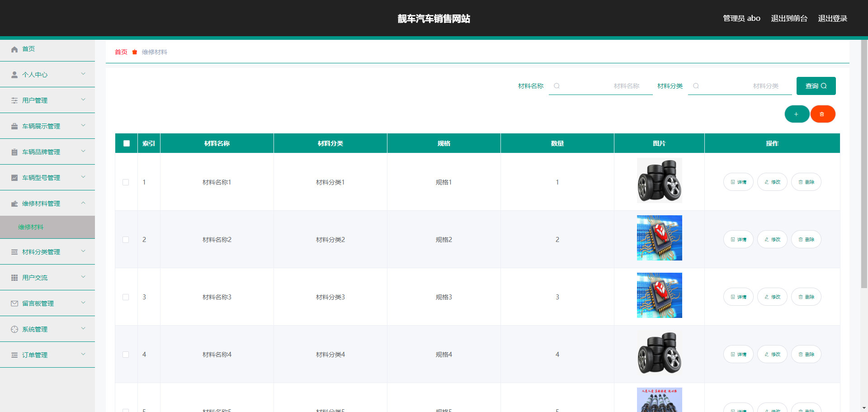Image resolution: width=868 pixels, height=412 pixels.
Task: Expand the 材料分类管理 chevron
Action: point(83,251)
